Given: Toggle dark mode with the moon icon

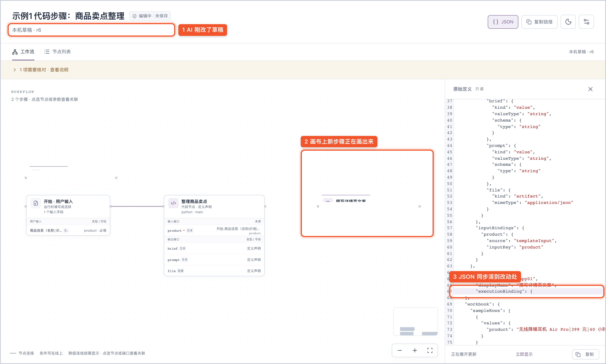Looking at the screenshot, I should [568, 22].
